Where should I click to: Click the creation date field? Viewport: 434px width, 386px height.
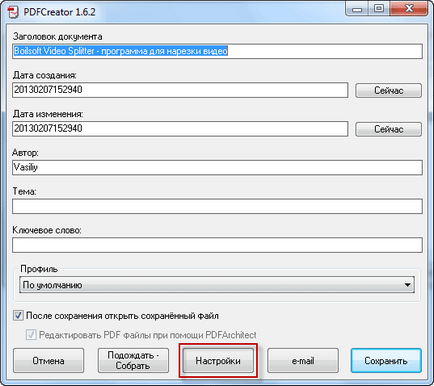(180, 90)
